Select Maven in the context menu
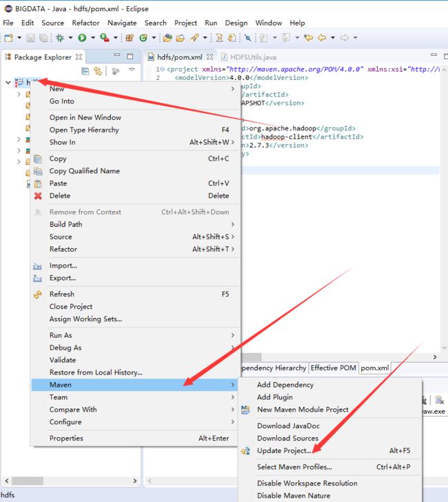This screenshot has width=448, height=502. tap(134, 385)
